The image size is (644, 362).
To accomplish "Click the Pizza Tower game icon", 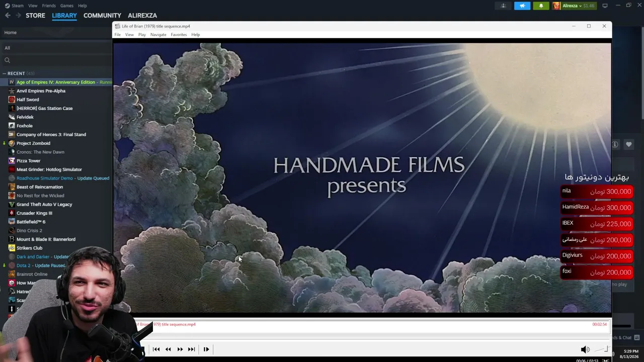I will (x=12, y=161).
